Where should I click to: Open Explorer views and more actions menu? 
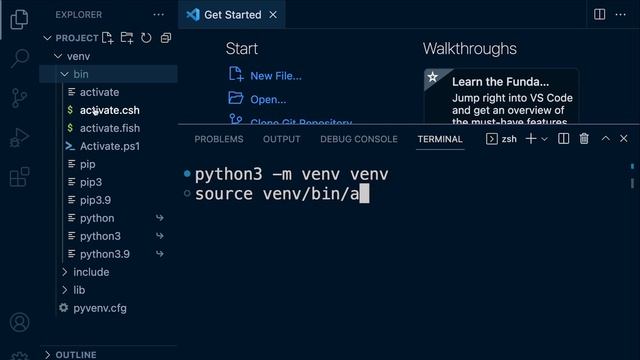coord(158,15)
